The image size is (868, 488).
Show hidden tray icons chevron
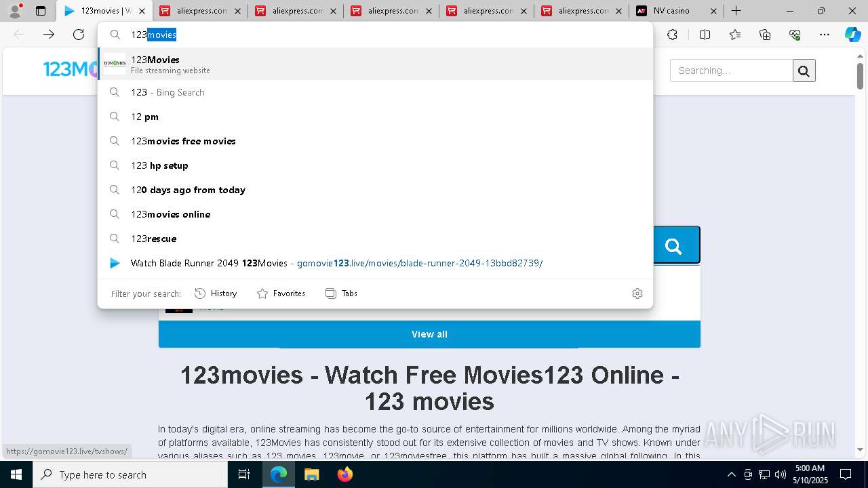(x=731, y=474)
